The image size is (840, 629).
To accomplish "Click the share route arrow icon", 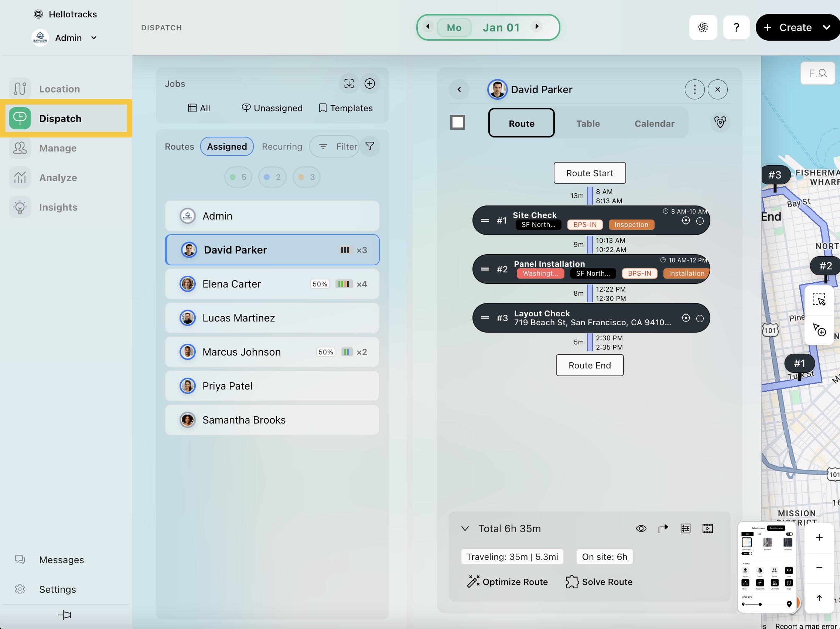I will click(x=663, y=528).
